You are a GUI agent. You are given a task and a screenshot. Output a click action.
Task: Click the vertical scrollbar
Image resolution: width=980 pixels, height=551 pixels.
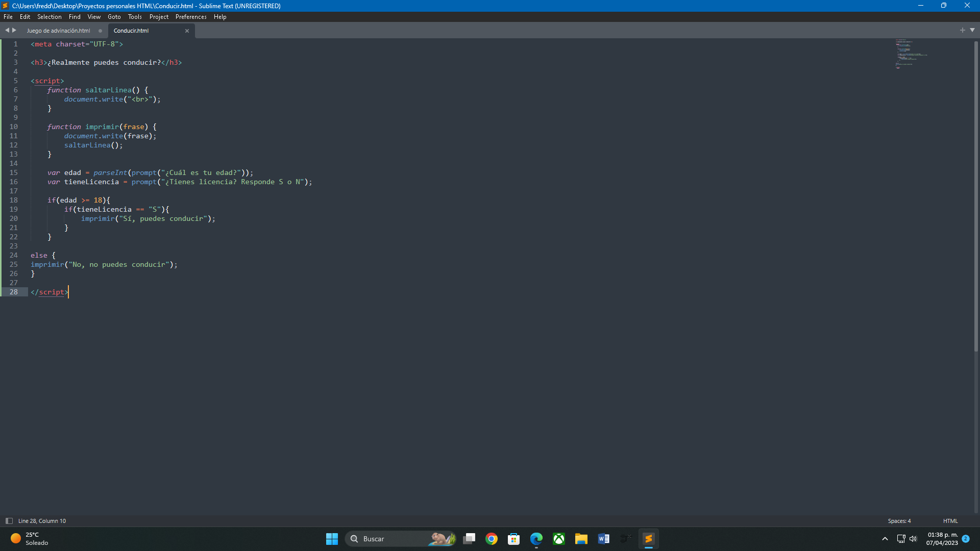click(976, 196)
